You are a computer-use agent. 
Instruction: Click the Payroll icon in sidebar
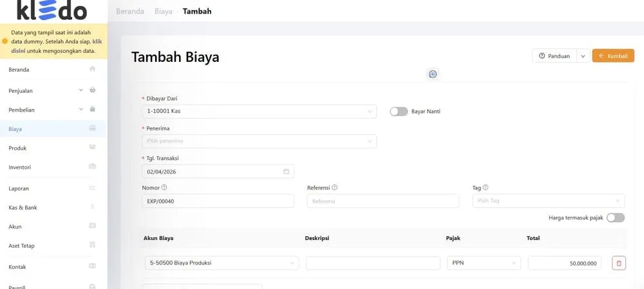tap(92, 286)
